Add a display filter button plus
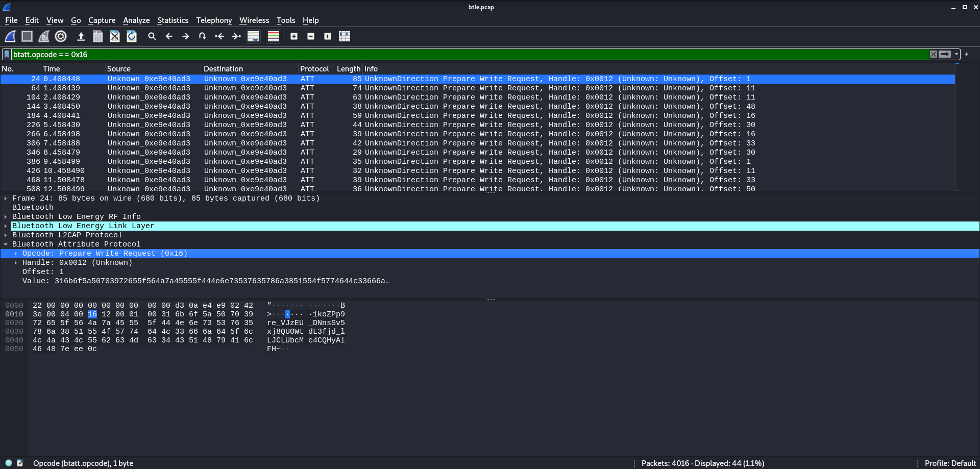Screen dimensions: 980x469 coord(967,54)
